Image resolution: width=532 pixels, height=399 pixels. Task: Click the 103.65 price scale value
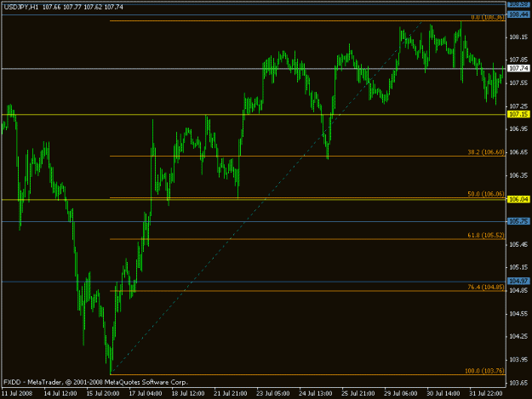518,383
